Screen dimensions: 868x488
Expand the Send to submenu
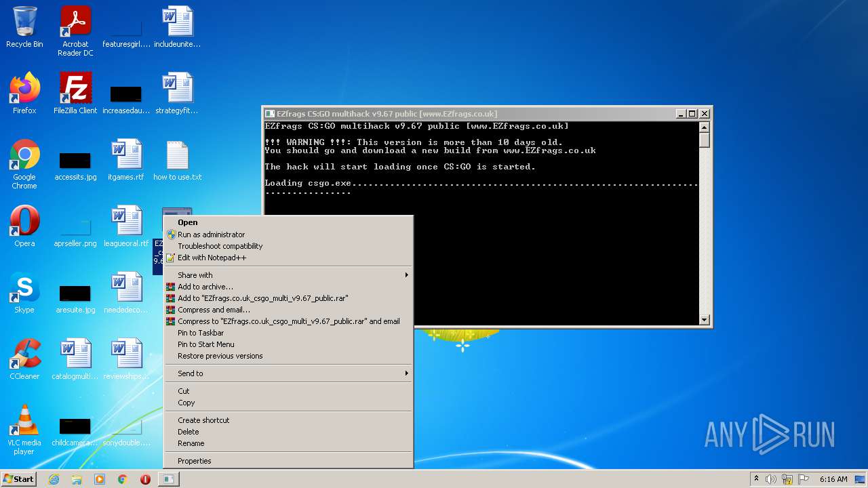click(288, 373)
